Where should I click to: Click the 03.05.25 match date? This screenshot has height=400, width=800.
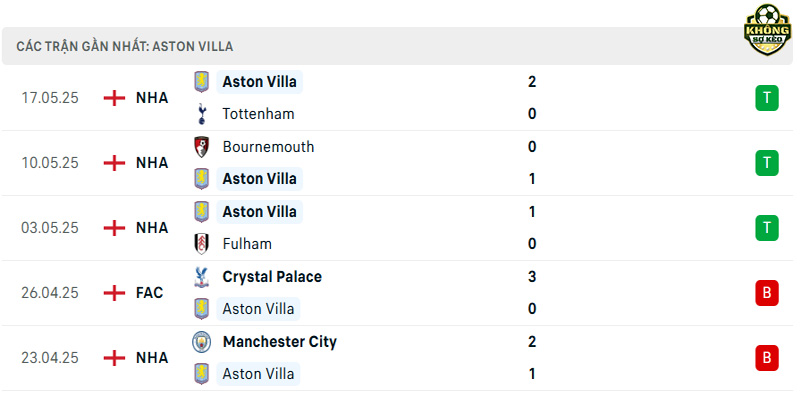tap(50, 228)
